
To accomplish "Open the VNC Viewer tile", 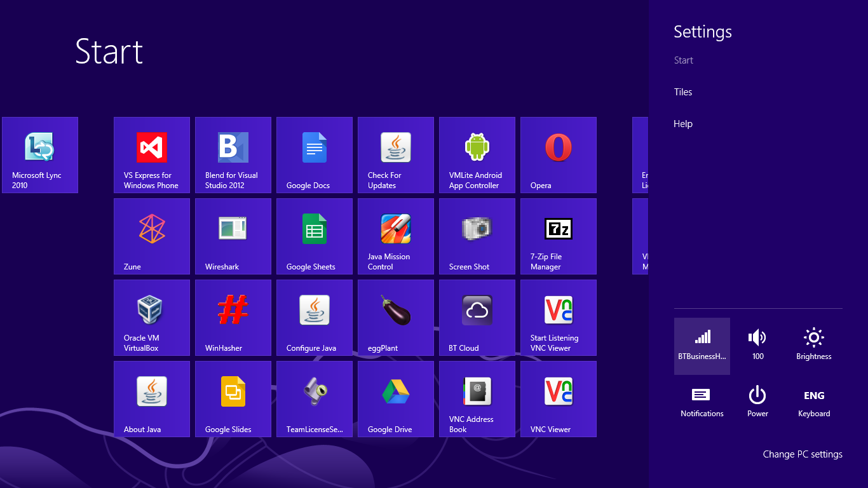I will [x=558, y=399].
